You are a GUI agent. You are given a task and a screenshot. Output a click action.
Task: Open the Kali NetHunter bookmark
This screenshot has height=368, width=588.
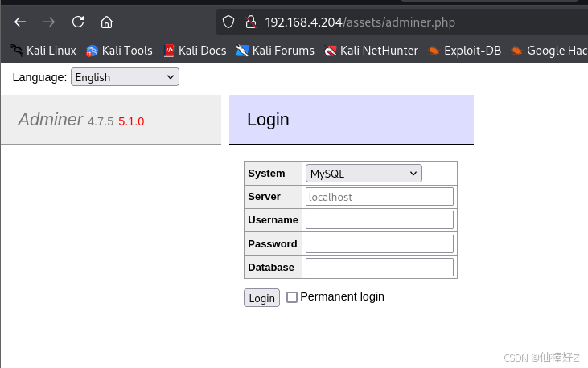(x=372, y=51)
